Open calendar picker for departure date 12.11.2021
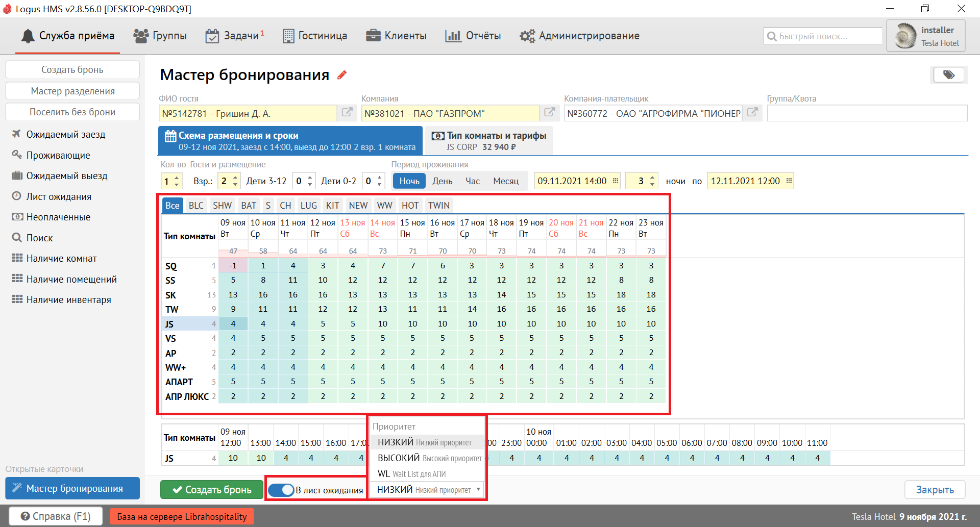This screenshot has height=527, width=980. pyautogui.click(x=789, y=181)
